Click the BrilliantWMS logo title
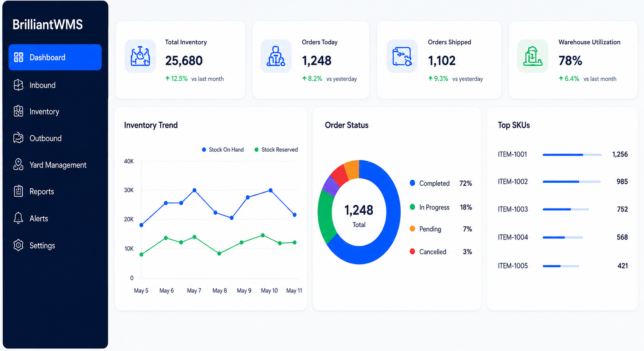 click(48, 25)
